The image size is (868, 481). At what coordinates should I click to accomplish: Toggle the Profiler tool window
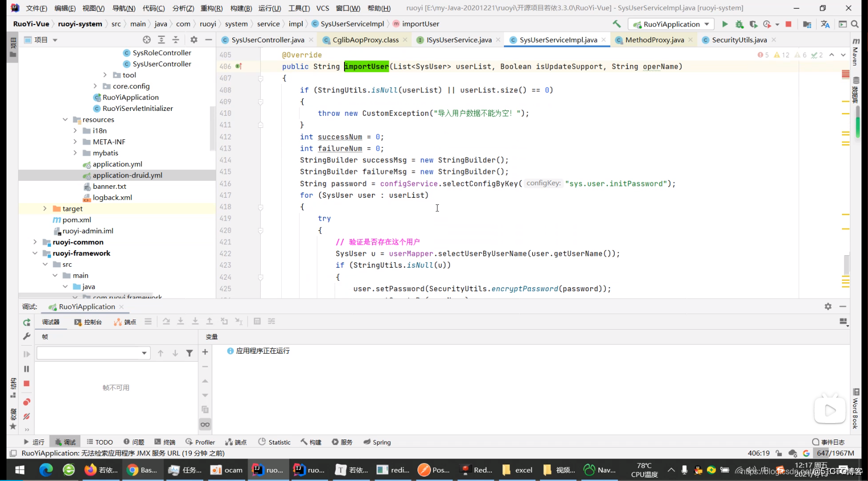(x=200, y=442)
